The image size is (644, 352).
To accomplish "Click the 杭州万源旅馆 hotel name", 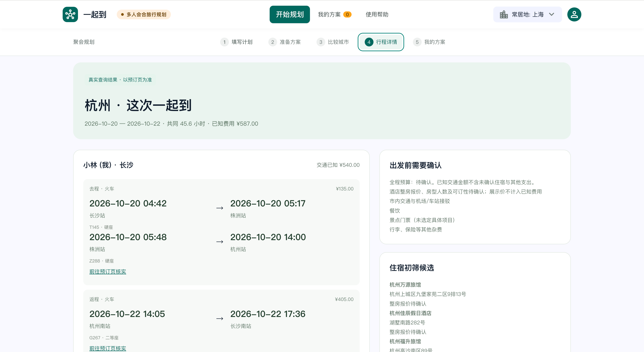I will [x=405, y=285].
